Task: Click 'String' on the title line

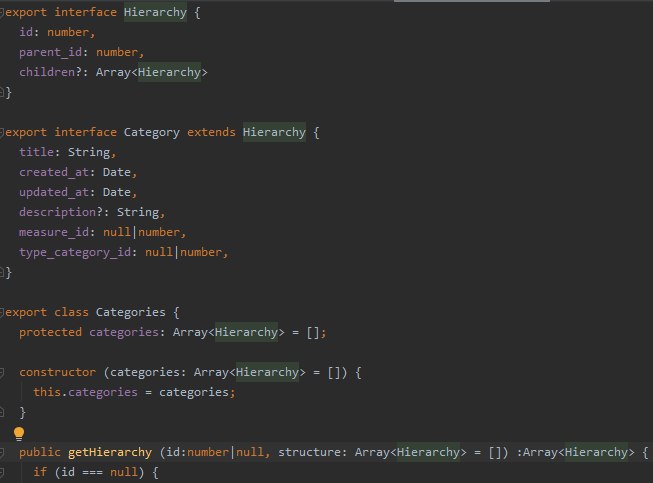Action: click(89, 152)
